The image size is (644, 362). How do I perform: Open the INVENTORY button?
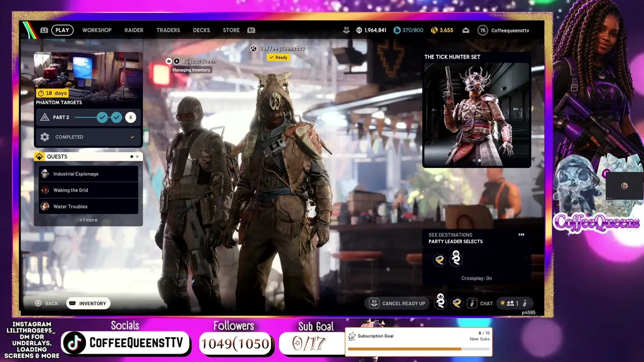click(88, 303)
